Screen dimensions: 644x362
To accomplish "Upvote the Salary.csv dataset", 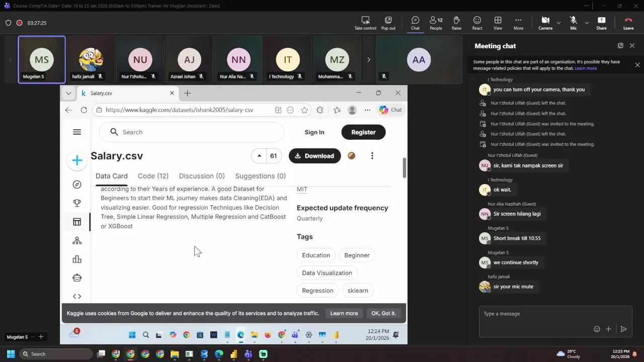I will click(259, 156).
